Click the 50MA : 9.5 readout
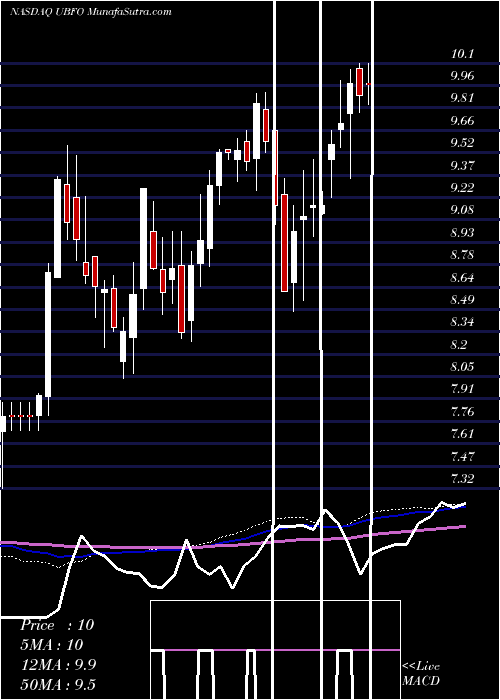 58,685
